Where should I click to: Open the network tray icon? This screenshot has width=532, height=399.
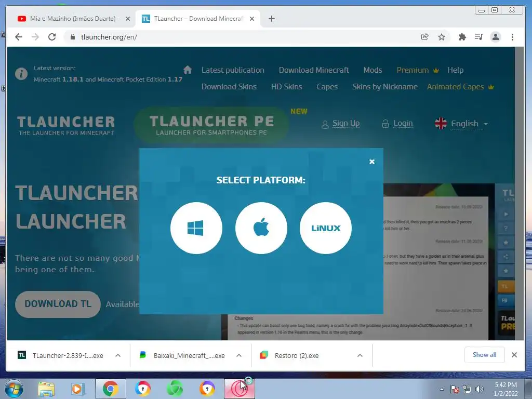467,389
